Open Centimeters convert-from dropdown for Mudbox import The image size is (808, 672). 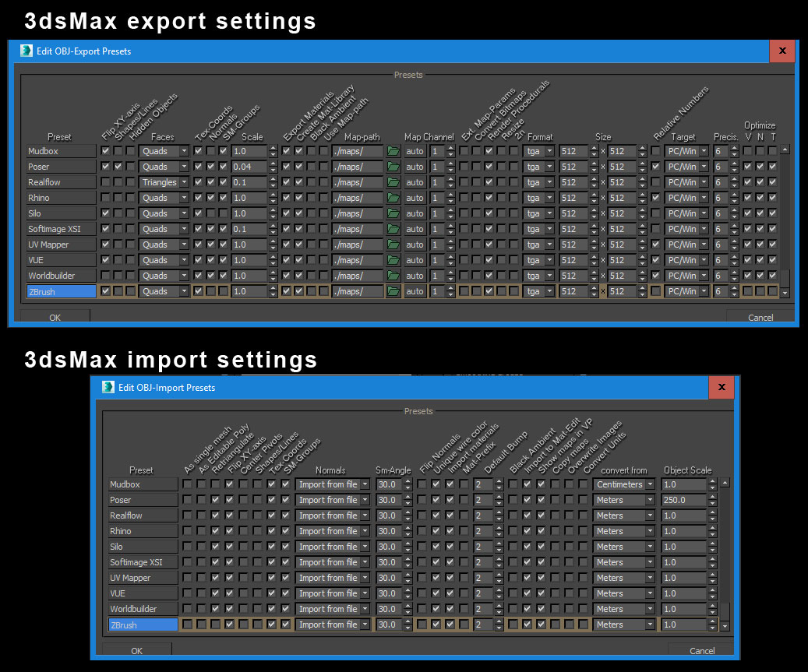click(x=623, y=484)
